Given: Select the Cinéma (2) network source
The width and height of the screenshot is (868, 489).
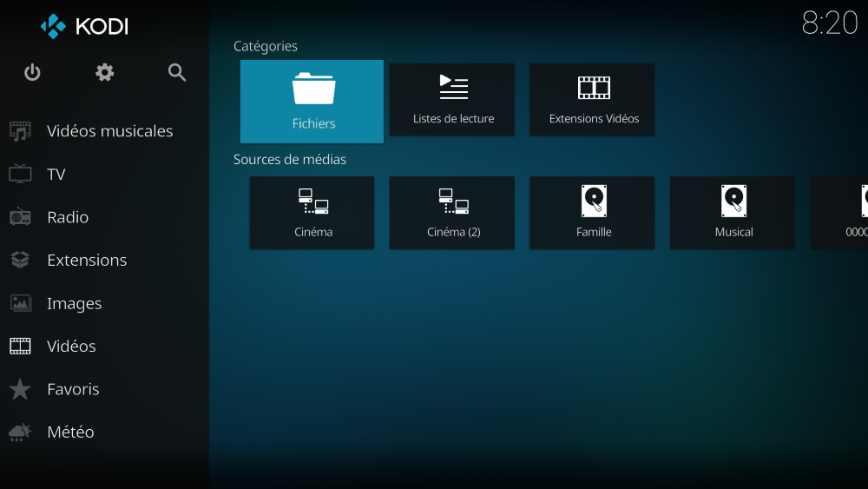Looking at the screenshot, I should [x=452, y=213].
